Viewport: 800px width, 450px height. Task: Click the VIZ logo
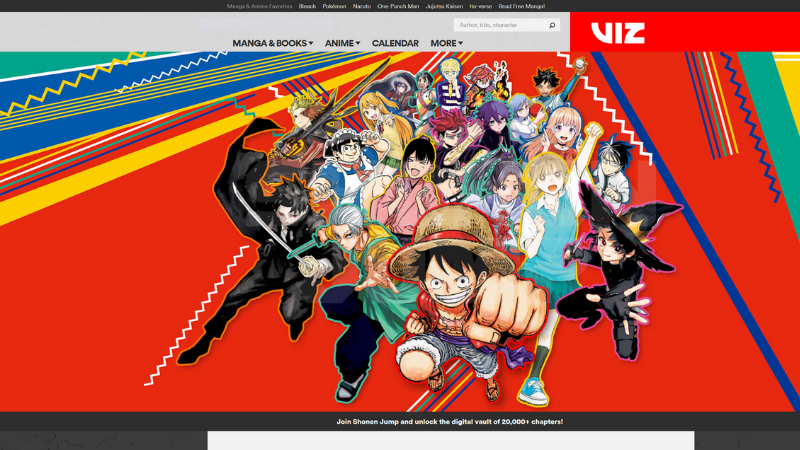[618, 33]
